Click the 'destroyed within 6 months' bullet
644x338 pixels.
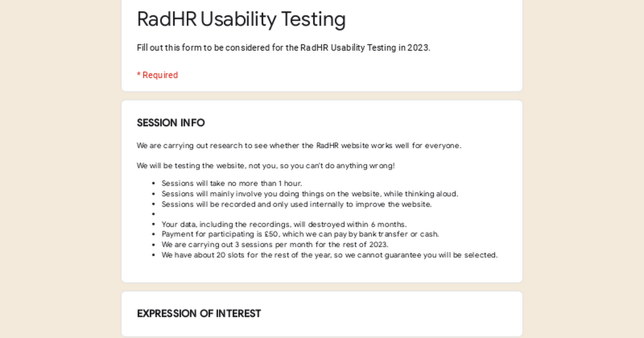[284, 224]
